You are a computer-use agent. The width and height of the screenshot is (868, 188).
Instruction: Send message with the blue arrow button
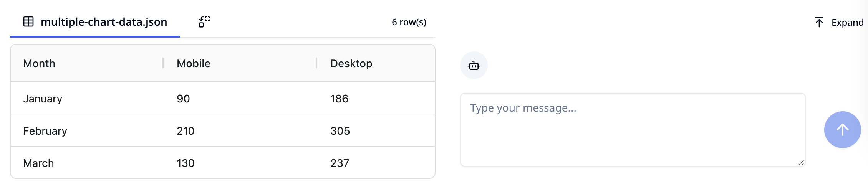[842, 130]
